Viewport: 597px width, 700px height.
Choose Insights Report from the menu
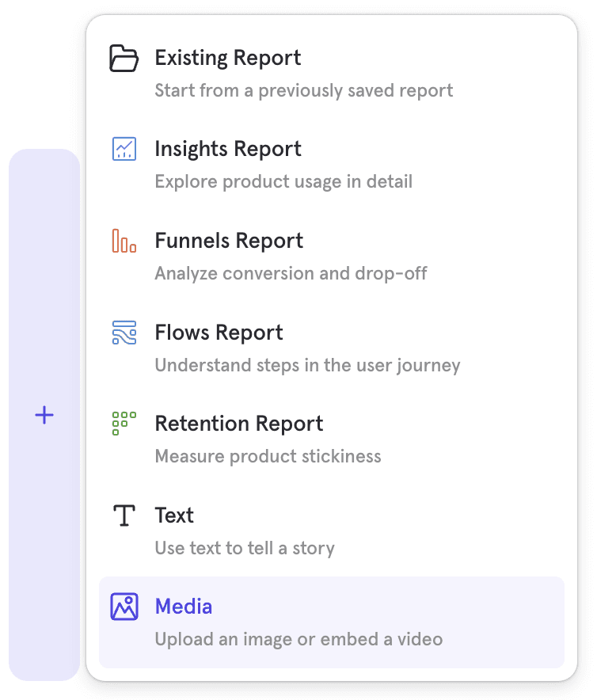pos(228,149)
